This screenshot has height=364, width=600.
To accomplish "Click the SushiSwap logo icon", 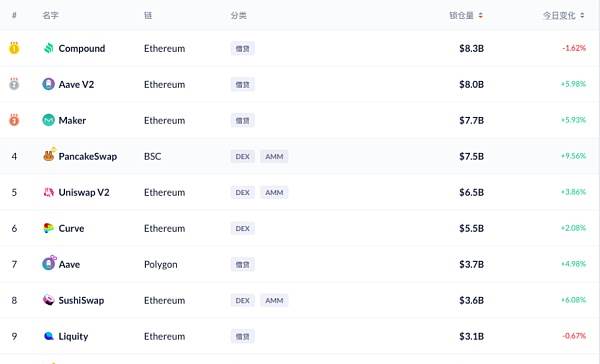I will click(x=49, y=300).
